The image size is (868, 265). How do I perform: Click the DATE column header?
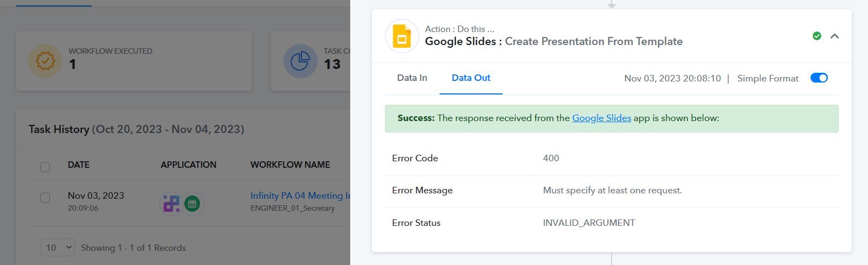pos(79,165)
